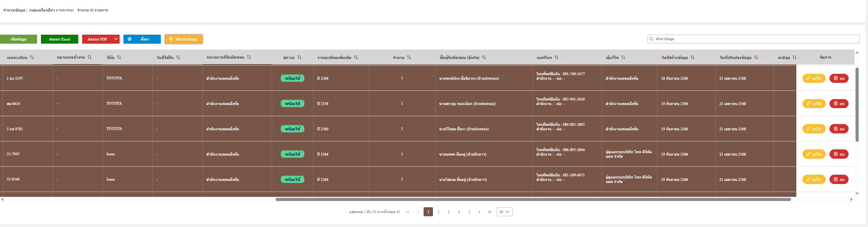868x227 pixels.
Task: Click the name นายวิโรฒม ปั้นงา (ฝ่ายปกครอง)
Action: (x=464, y=129)
